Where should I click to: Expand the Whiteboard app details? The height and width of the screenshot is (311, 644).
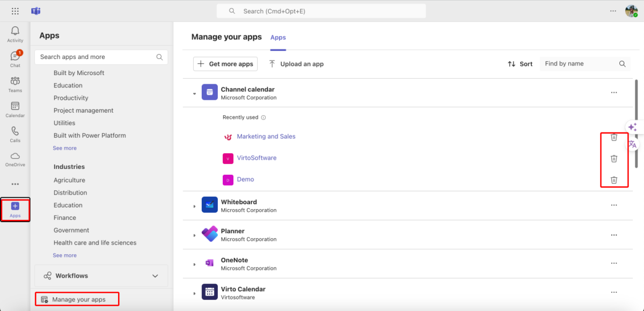(194, 205)
